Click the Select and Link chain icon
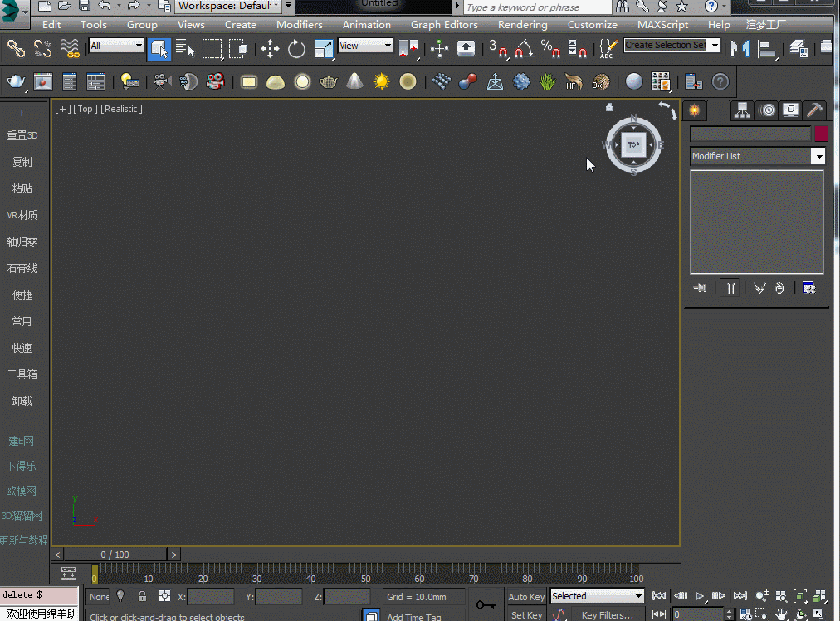This screenshot has width=840, height=621. click(16, 48)
